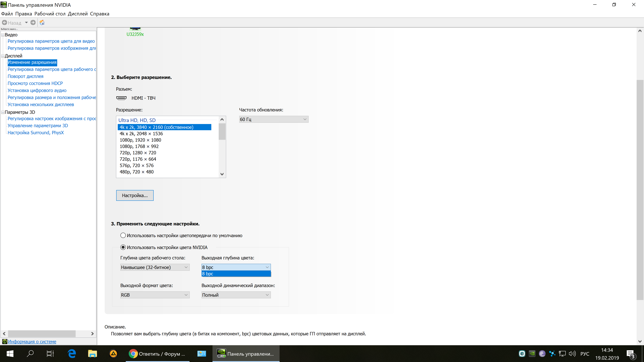Click the Настройка... button

(135, 195)
